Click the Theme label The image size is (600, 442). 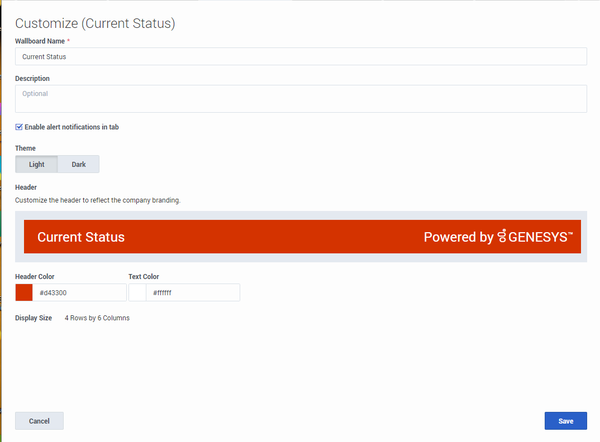click(x=25, y=148)
